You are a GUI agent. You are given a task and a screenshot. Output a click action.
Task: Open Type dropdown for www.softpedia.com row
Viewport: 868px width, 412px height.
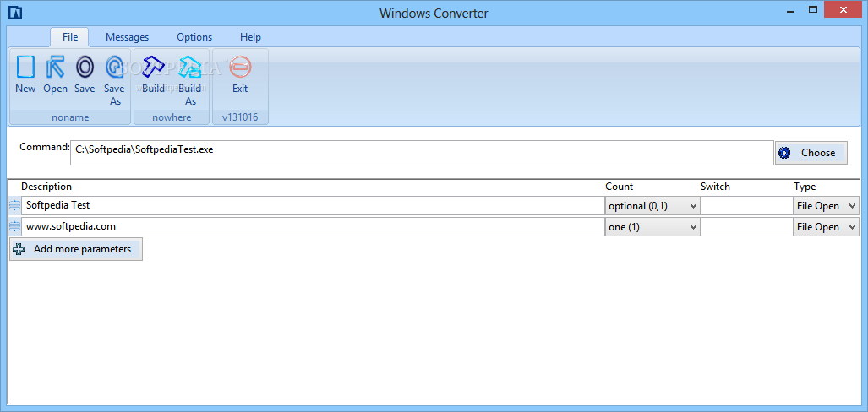point(826,227)
